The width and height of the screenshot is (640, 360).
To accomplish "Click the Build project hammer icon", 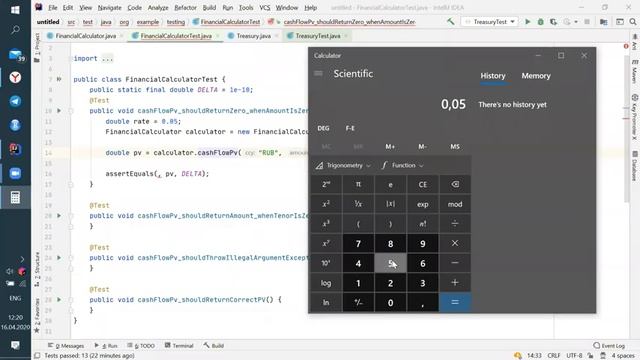I will pos(451,22).
